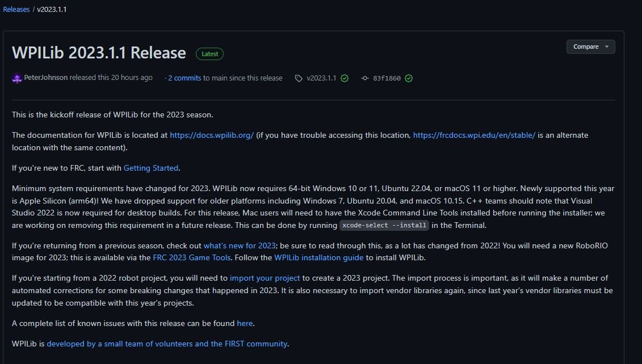
Task: Open commit hash 83f1860
Action: (x=387, y=78)
